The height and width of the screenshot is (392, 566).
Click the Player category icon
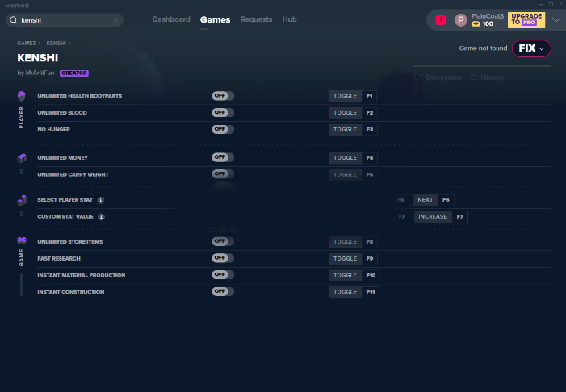[22, 96]
